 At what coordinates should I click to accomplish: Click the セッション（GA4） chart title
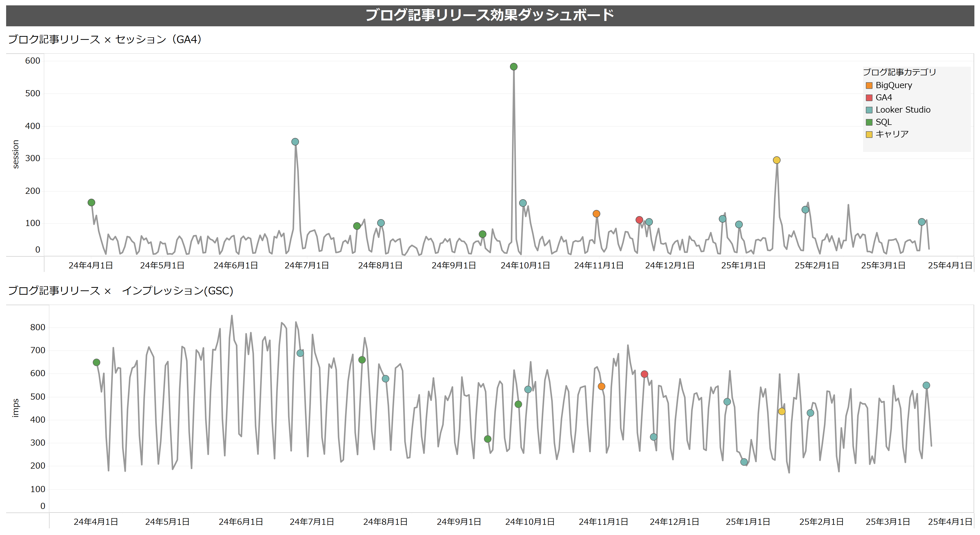105,39
